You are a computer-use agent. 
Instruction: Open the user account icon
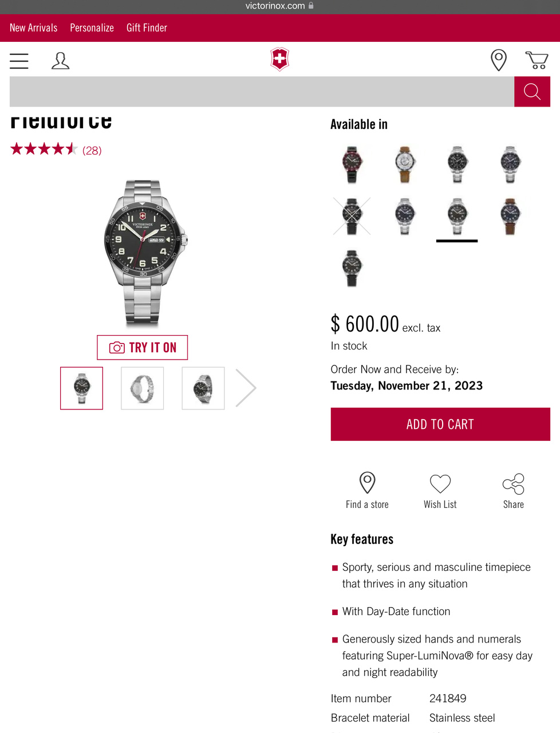[60, 61]
